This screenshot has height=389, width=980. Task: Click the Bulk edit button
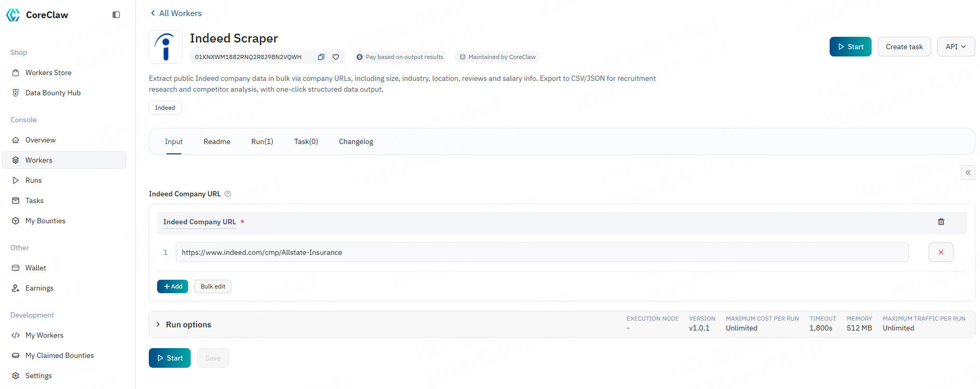point(213,286)
